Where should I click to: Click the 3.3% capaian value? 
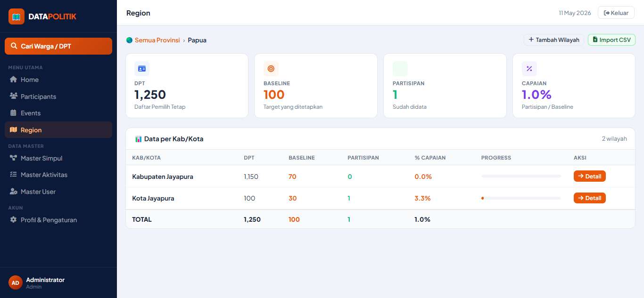click(x=422, y=198)
